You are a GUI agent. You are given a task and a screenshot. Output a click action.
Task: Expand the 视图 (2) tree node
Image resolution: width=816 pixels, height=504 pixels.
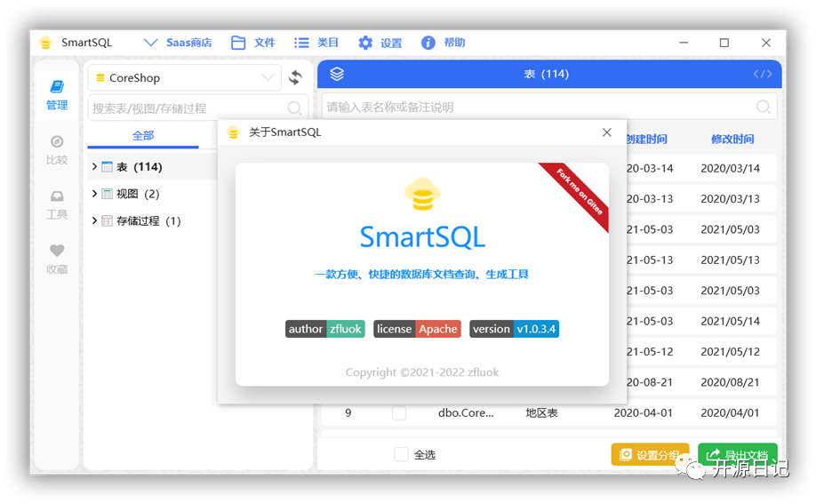point(94,194)
